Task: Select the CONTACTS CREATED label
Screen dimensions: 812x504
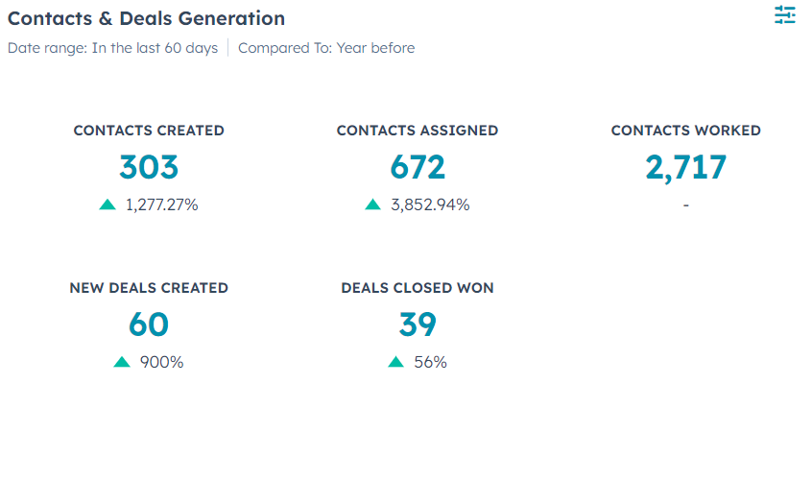Action: coord(149,131)
